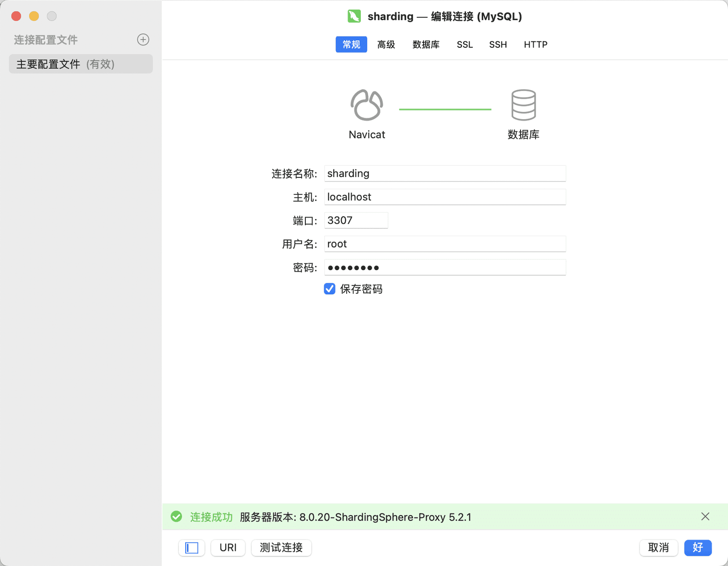Click the 连接成功 status text
The width and height of the screenshot is (728, 566).
pyautogui.click(x=211, y=517)
